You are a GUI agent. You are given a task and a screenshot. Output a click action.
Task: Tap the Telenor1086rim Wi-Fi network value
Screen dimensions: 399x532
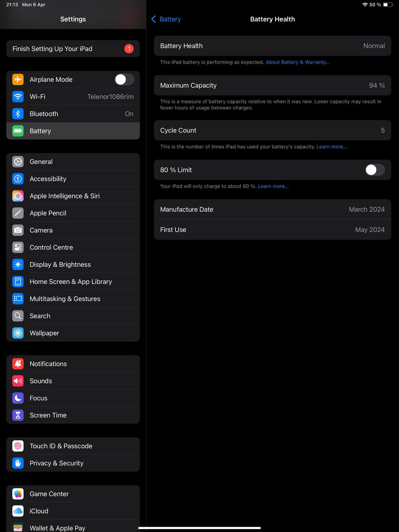(x=111, y=96)
